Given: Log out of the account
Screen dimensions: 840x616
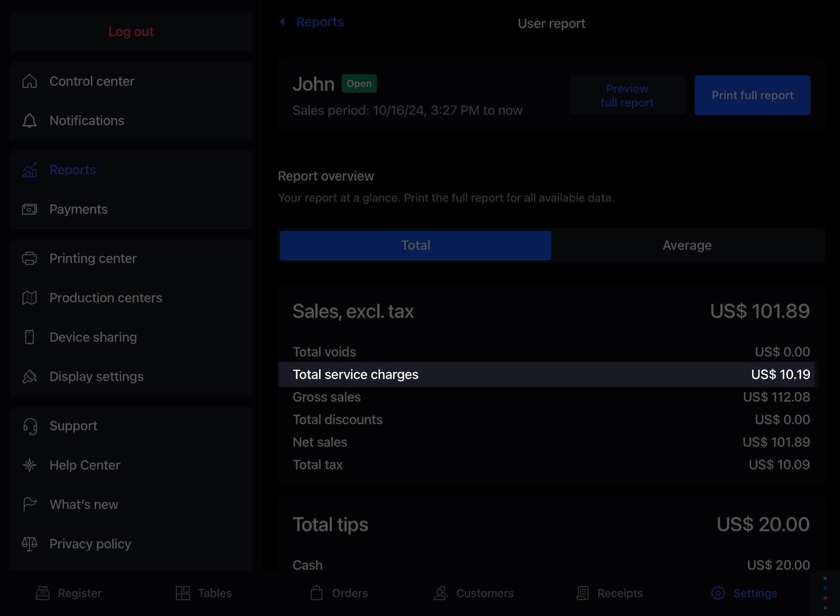Looking at the screenshot, I should coord(131,32).
